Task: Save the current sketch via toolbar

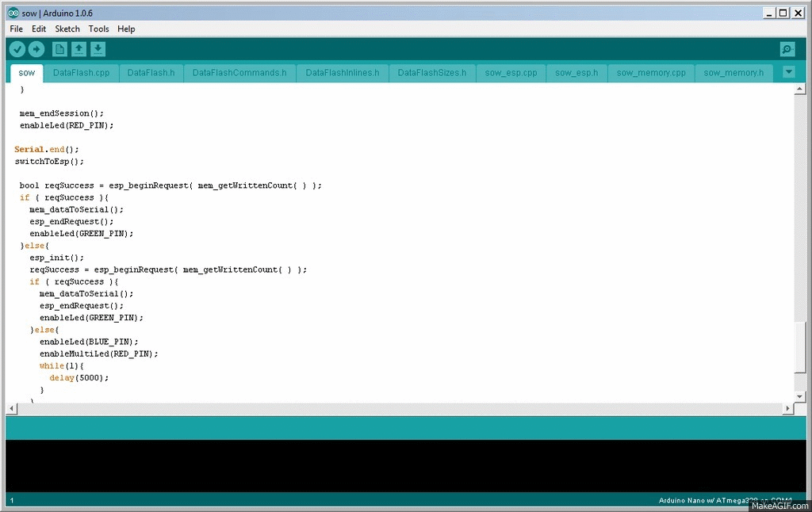Action: click(98, 49)
